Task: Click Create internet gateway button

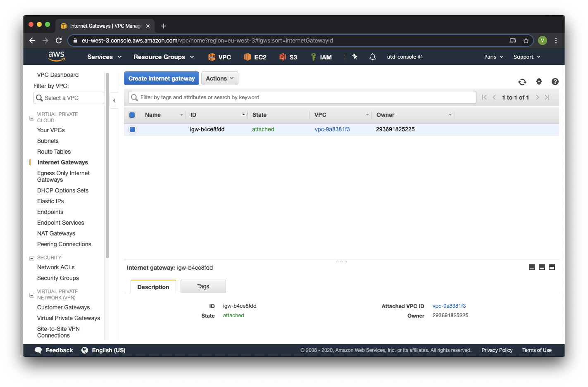Action: pyautogui.click(x=162, y=78)
